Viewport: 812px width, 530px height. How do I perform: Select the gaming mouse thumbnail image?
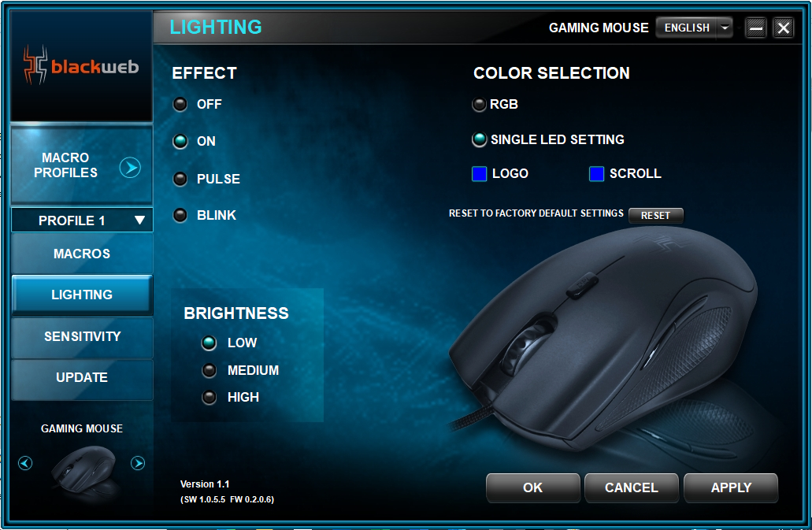pos(84,469)
